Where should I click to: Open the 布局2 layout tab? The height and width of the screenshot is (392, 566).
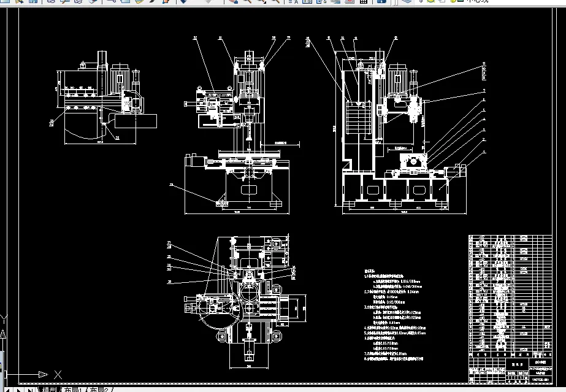(99, 390)
